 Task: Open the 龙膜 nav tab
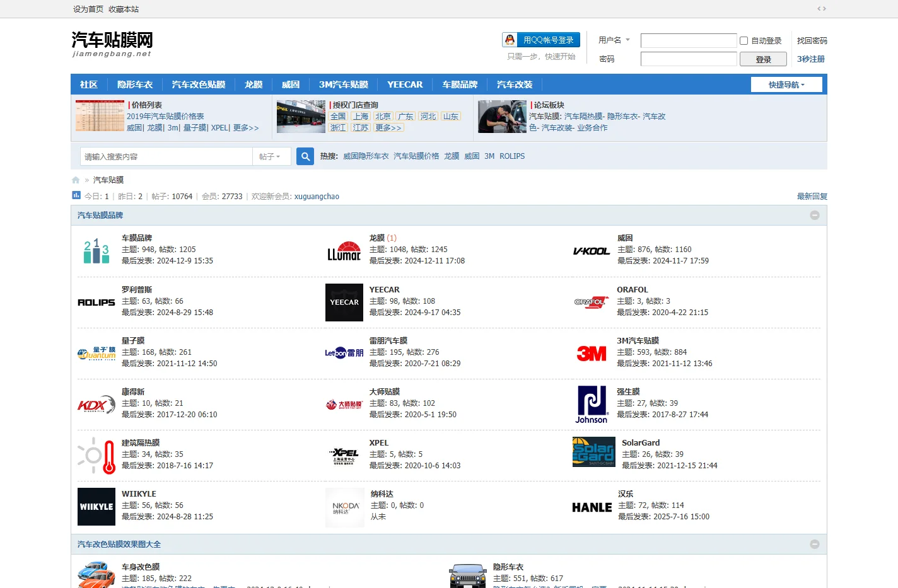tap(254, 84)
